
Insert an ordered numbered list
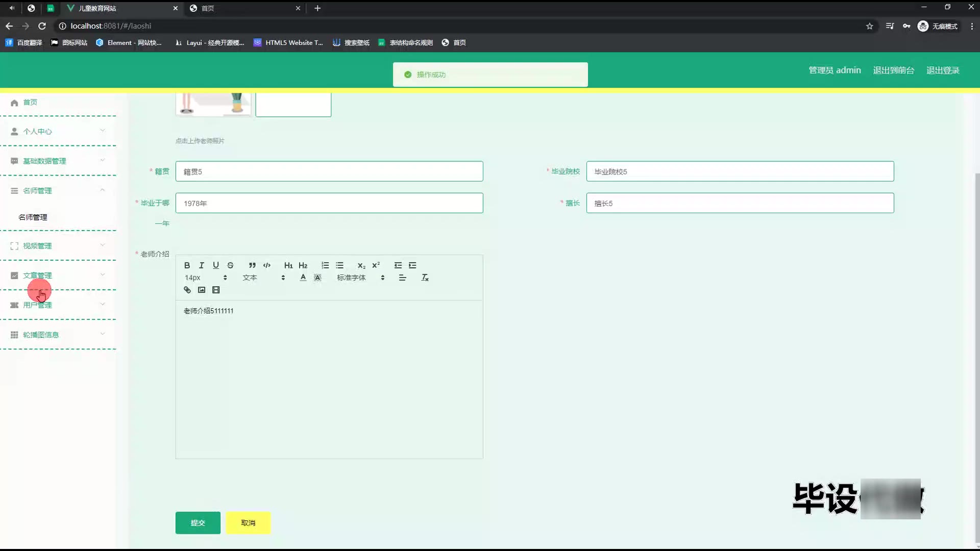(x=325, y=265)
